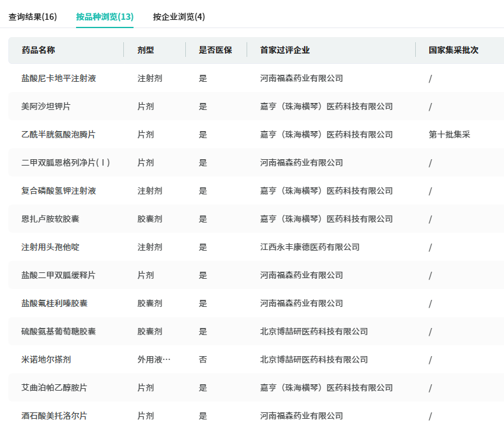This screenshot has width=504, height=429.
Task: Select drug 恩扎卢胺软胶囊
Action: pyautogui.click(x=50, y=219)
